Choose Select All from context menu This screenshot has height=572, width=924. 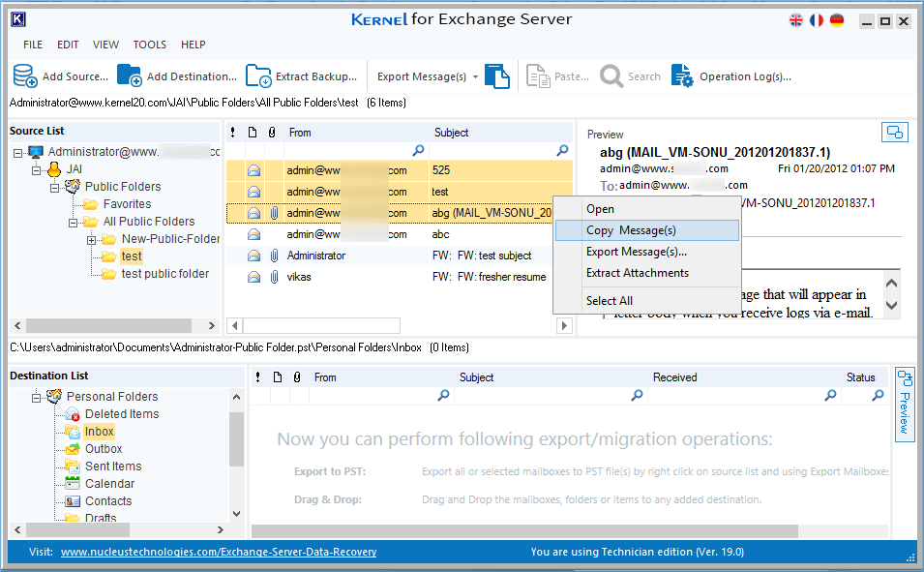[x=647, y=301]
